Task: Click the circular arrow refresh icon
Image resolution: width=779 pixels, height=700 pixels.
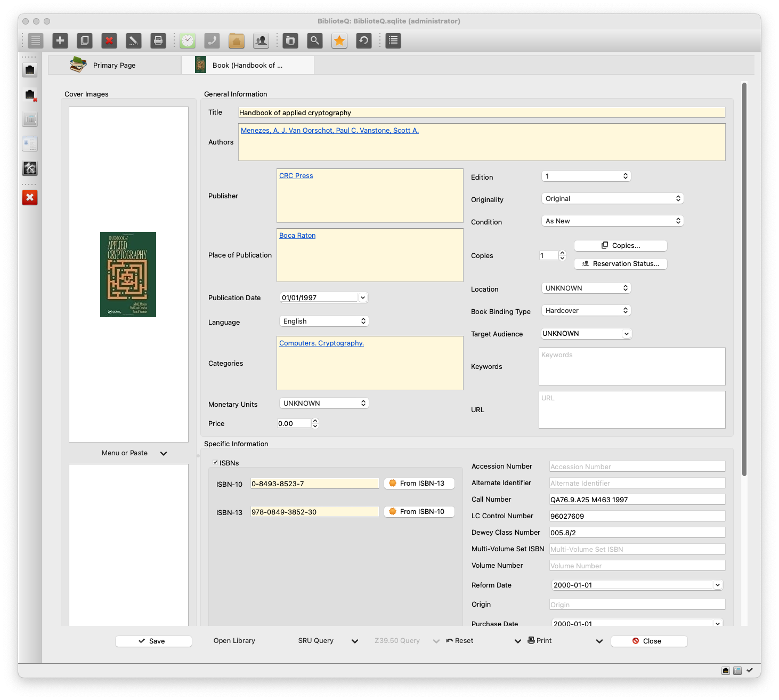Action: coord(364,41)
